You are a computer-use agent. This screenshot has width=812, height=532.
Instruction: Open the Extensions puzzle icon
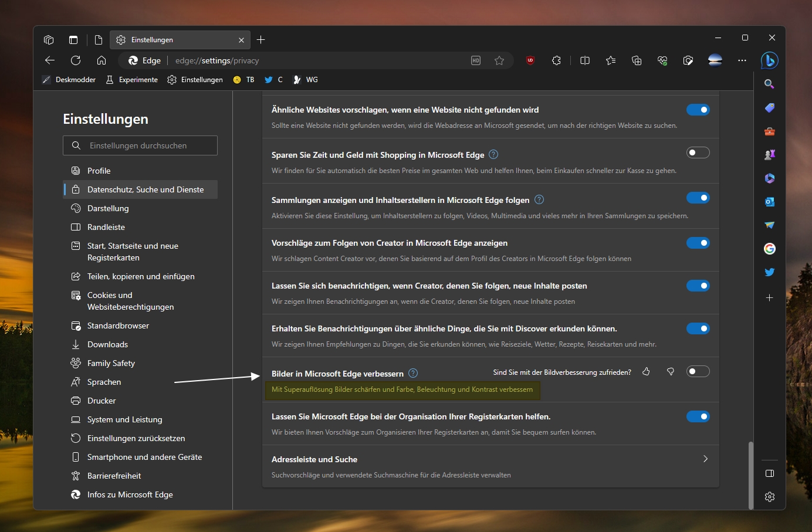click(556, 60)
